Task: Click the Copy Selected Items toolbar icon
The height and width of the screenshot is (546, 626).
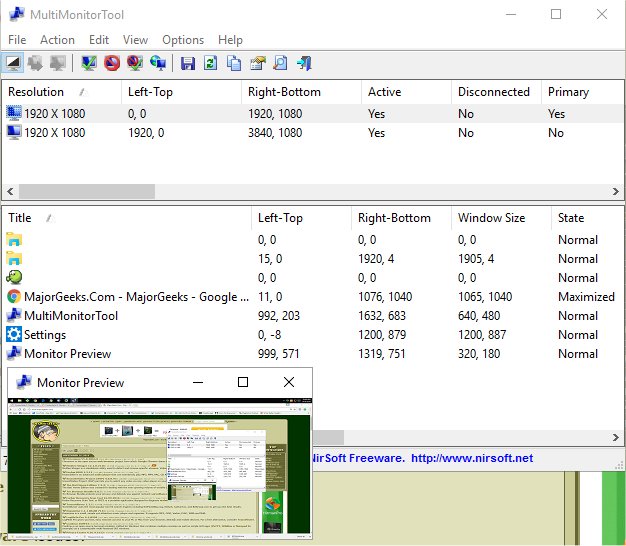Action: click(234, 64)
